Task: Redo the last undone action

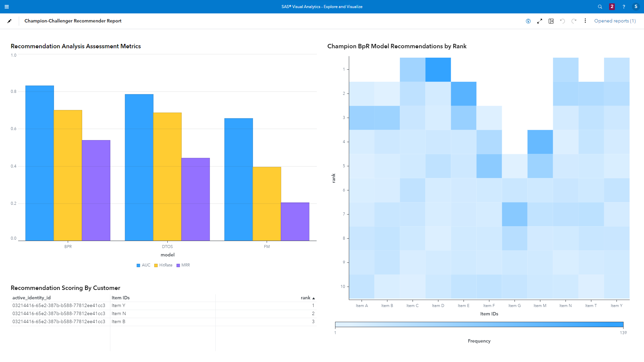Action: pyautogui.click(x=574, y=21)
